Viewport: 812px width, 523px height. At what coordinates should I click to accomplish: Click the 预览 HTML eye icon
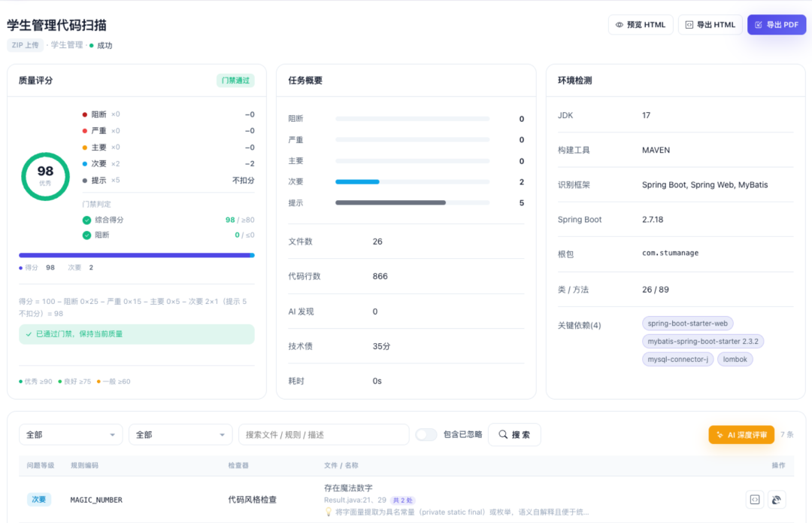point(619,25)
